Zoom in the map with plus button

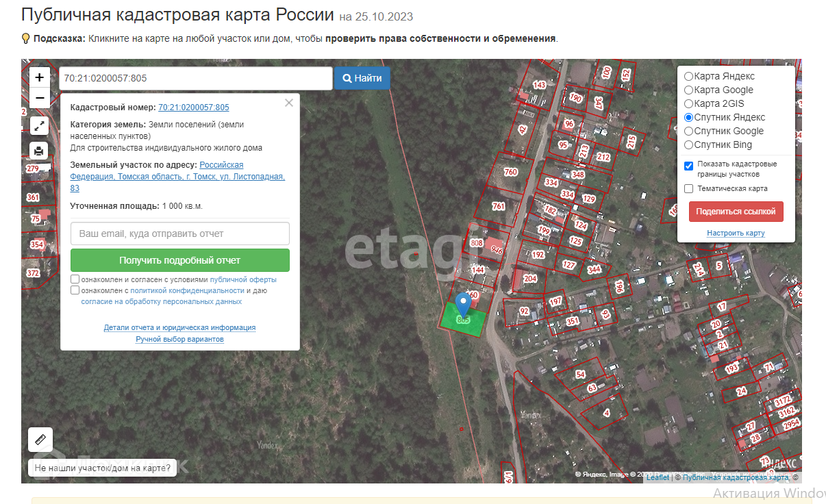40,77
